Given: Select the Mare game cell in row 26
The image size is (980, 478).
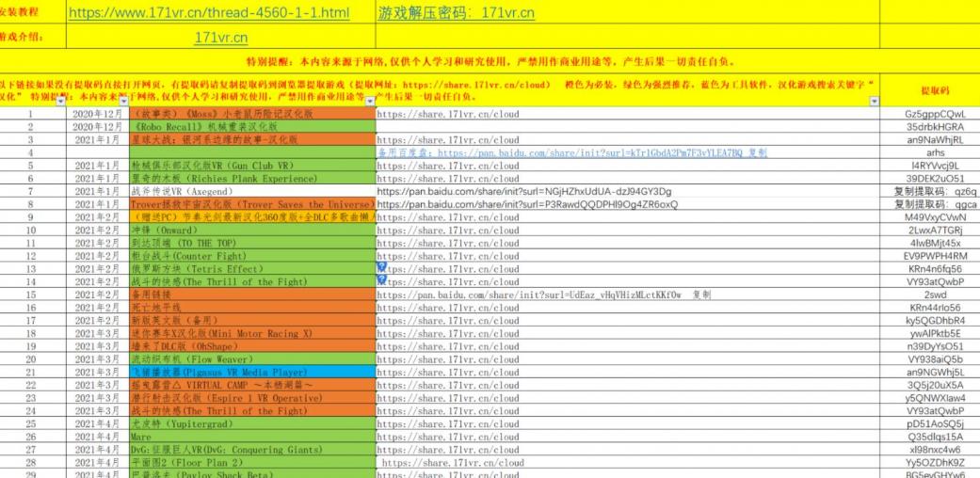Looking at the screenshot, I should click(x=252, y=437).
